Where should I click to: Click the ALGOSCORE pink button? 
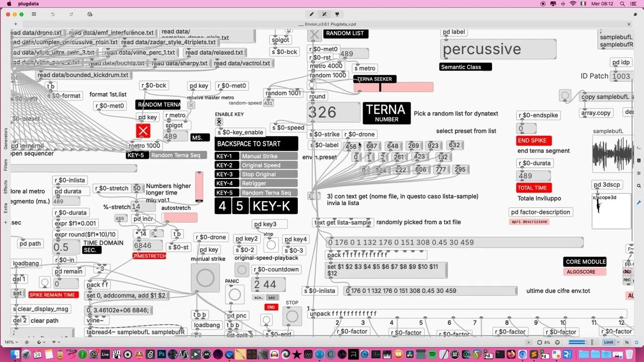584,272
